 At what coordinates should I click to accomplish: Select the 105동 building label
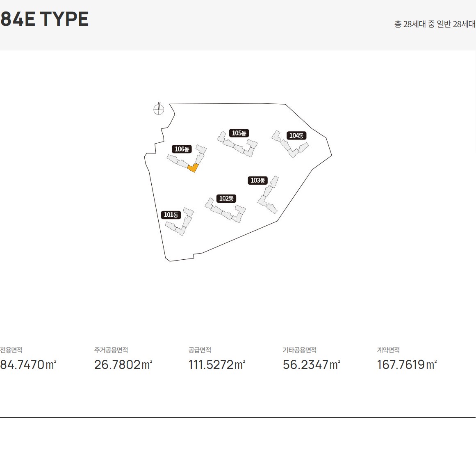[239, 133]
